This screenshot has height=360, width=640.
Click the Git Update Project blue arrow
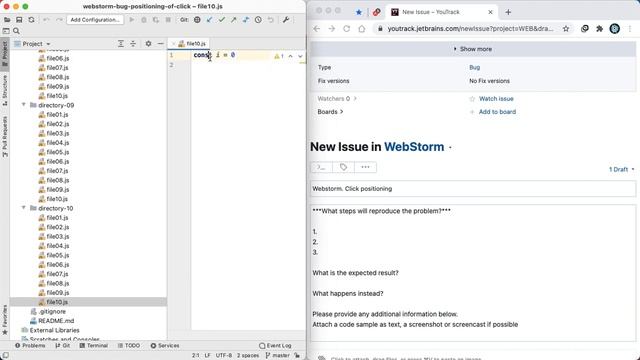pos(209,20)
